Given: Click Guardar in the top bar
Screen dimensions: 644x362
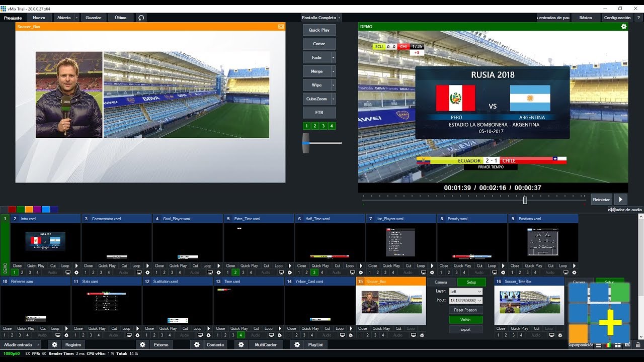Looking at the screenshot, I should coord(93,18).
